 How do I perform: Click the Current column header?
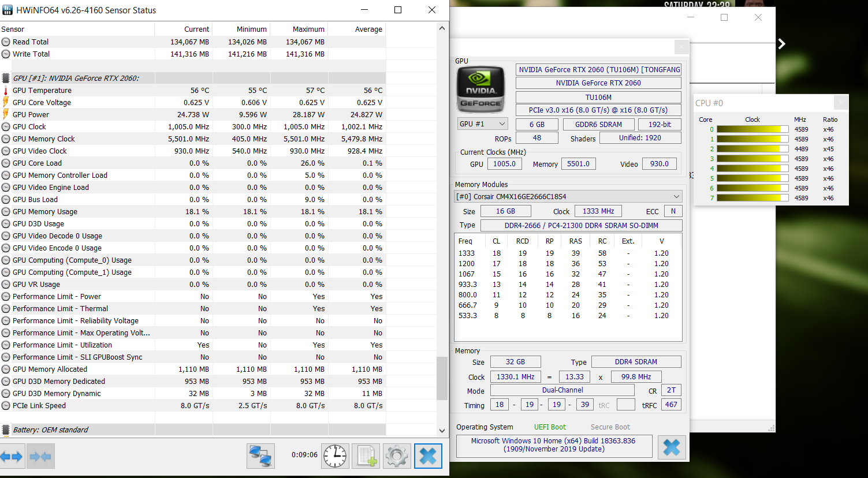point(184,29)
